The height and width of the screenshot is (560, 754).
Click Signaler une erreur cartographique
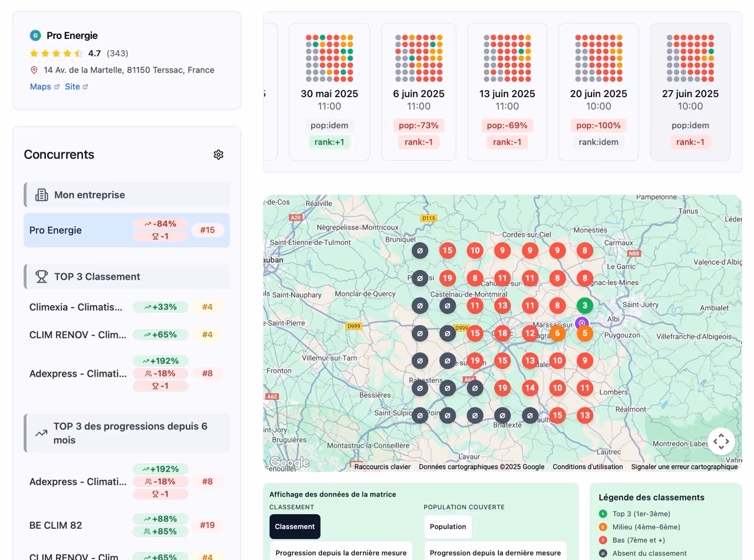[x=684, y=467]
